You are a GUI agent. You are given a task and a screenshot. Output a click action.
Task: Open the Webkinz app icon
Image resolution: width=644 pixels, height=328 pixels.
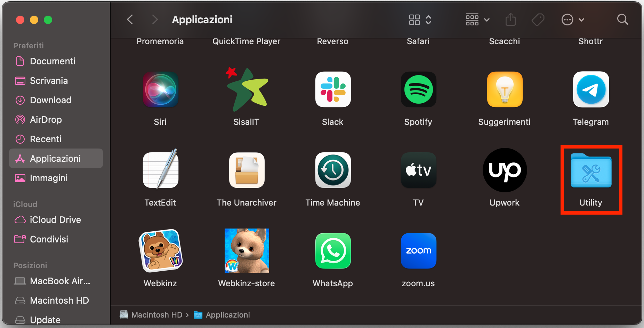160,251
